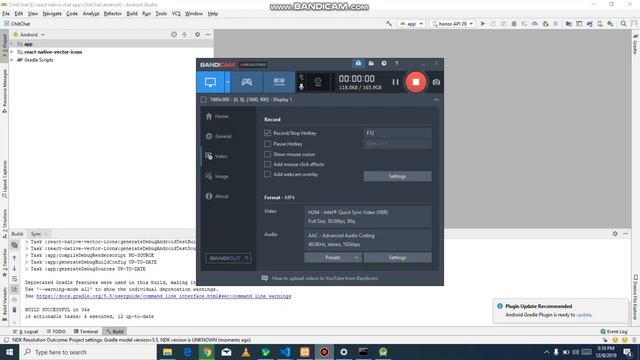This screenshot has height=360, width=640.
Task: Click Debug app bug icon
Action: click(x=514, y=24)
